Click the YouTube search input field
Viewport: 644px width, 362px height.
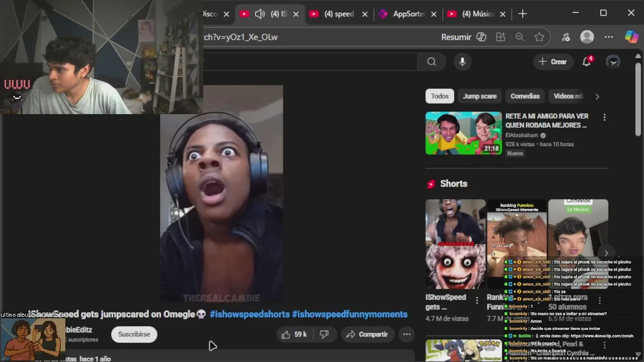(310, 61)
